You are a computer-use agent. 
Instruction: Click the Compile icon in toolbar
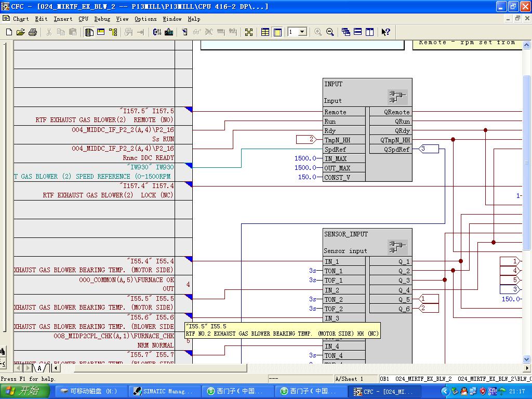(x=157, y=32)
